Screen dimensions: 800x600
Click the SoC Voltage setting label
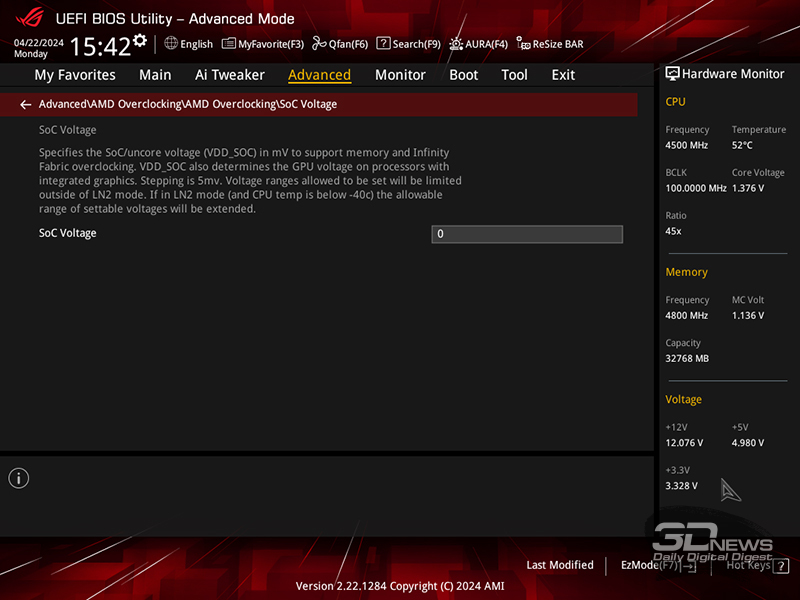pyautogui.click(x=68, y=233)
